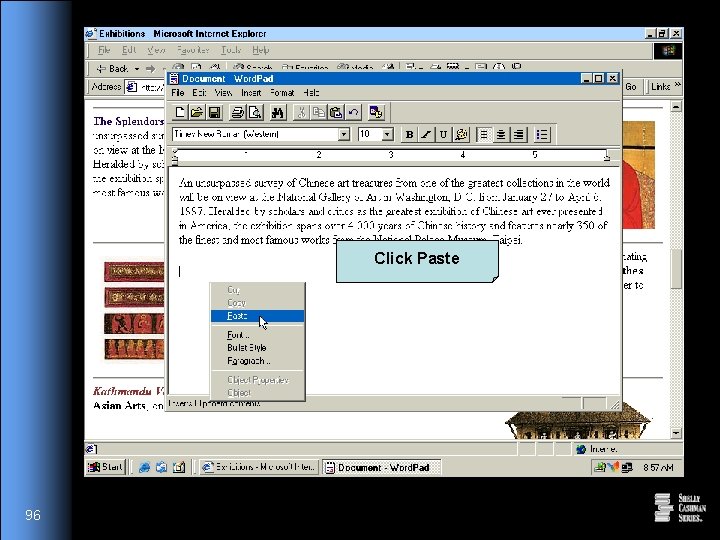Launch Outlook Express from Quick Launch
This screenshot has height=540, width=720.
(x=161, y=467)
